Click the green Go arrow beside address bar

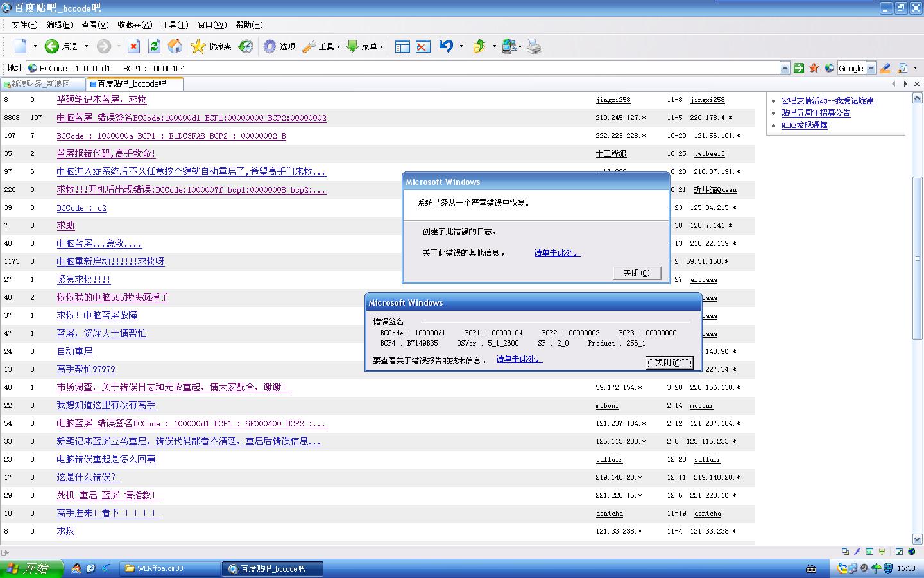click(799, 68)
